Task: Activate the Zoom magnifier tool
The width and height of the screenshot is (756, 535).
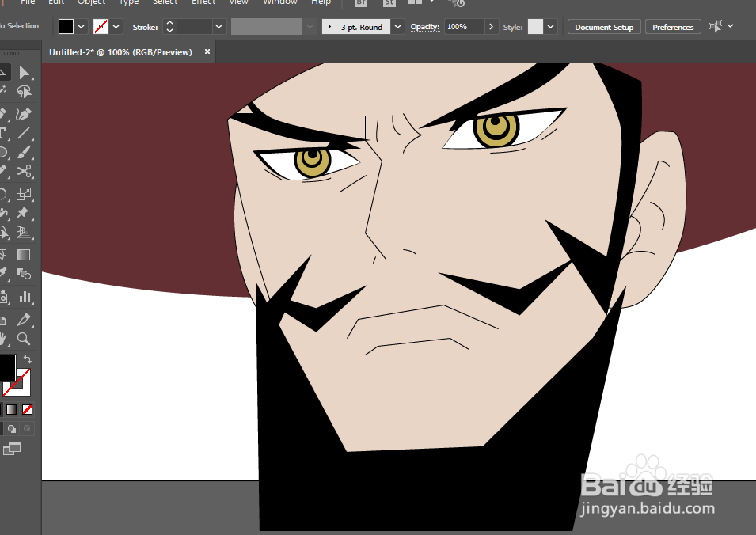Action: [x=23, y=339]
